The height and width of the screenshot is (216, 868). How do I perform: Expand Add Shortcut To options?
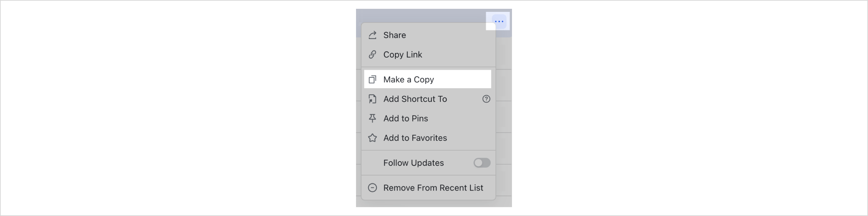(x=415, y=99)
